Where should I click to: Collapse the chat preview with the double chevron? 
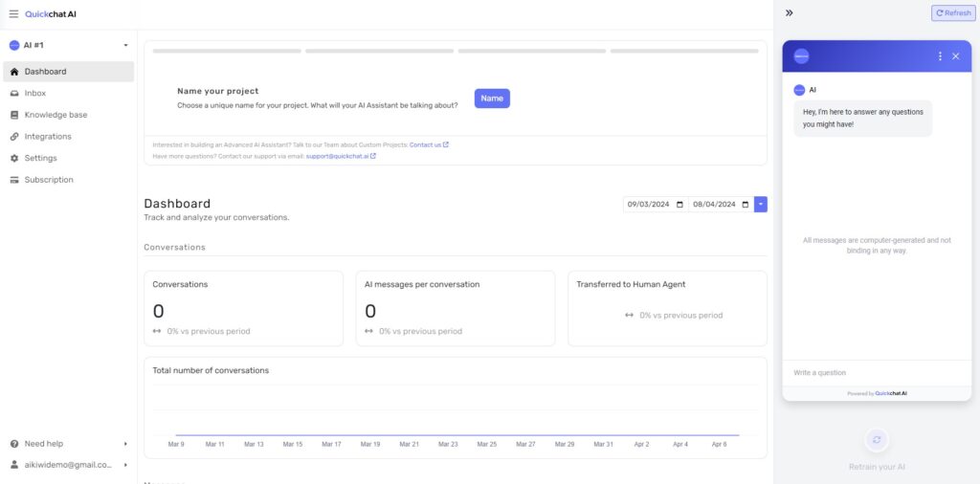click(x=790, y=12)
